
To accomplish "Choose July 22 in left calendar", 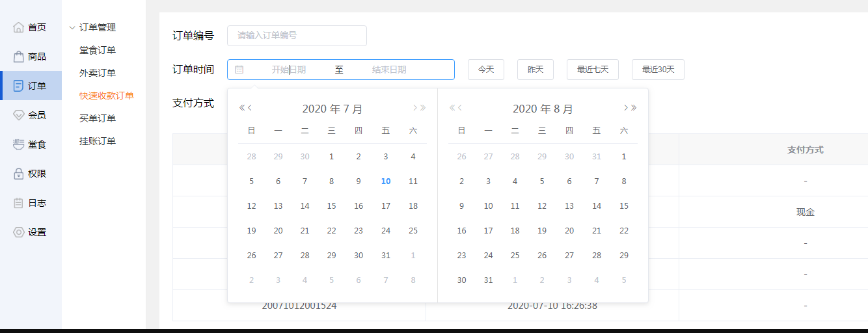I will [332, 231].
